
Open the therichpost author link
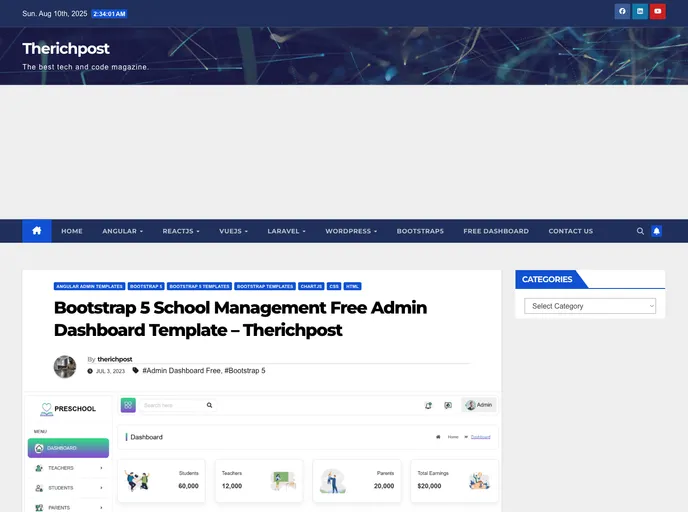click(x=115, y=359)
